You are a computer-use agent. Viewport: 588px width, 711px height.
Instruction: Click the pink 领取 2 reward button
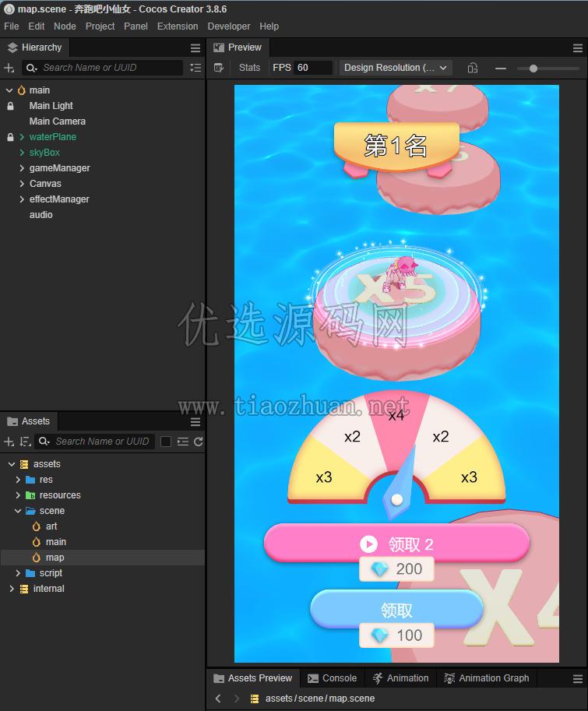(x=396, y=544)
